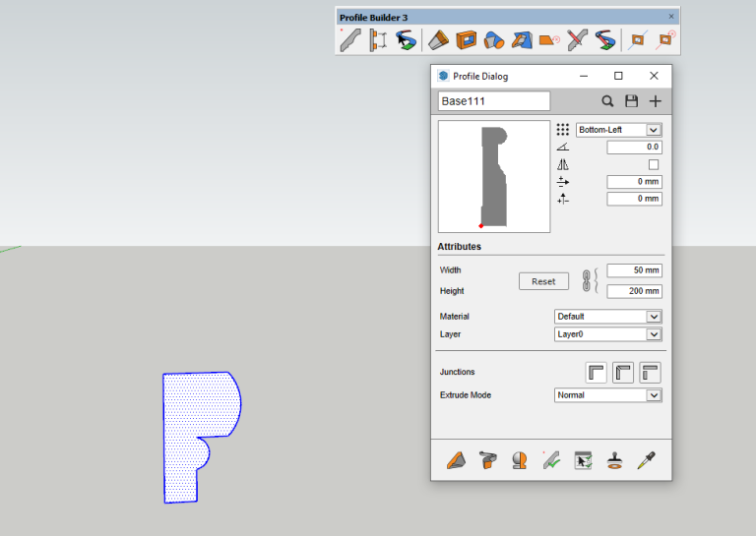Open the Extrude Mode Normal dropdown
This screenshot has width=756, height=536.
click(x=608, y=395)
